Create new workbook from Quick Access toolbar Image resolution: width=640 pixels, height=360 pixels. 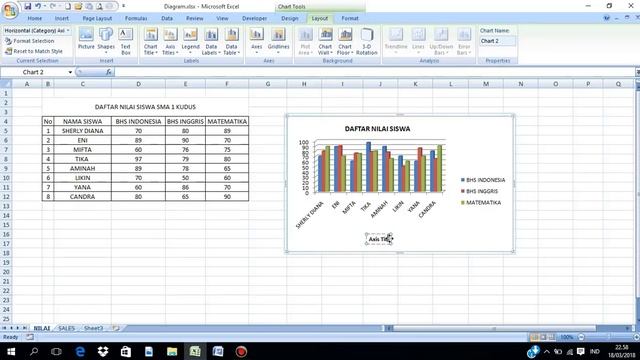point(68,7)
